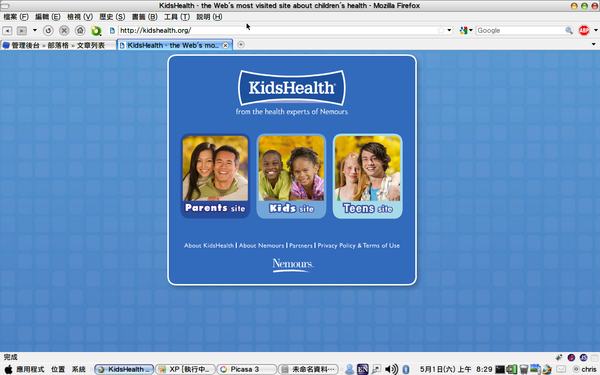Click the Nemours logo at the bottom
This screenshot has height=375, width=600.
(293, 265)
